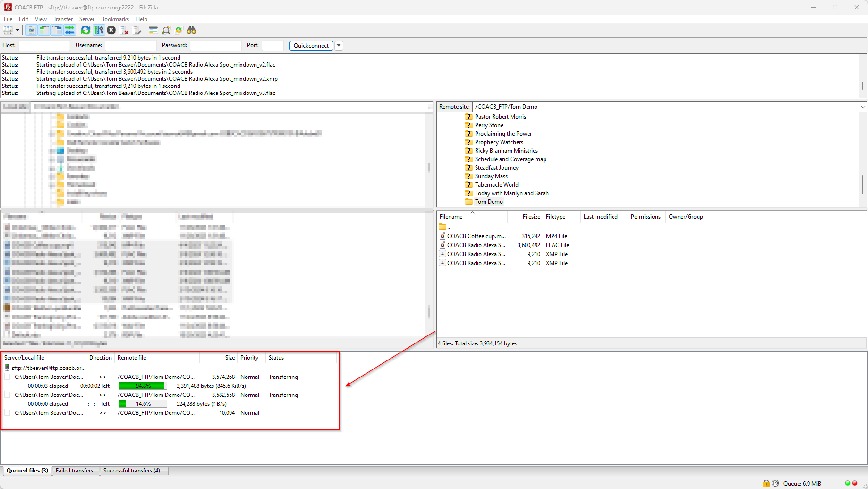Click the green refresh file lists icon
868x489 pixels.
[x=85, y=30]
